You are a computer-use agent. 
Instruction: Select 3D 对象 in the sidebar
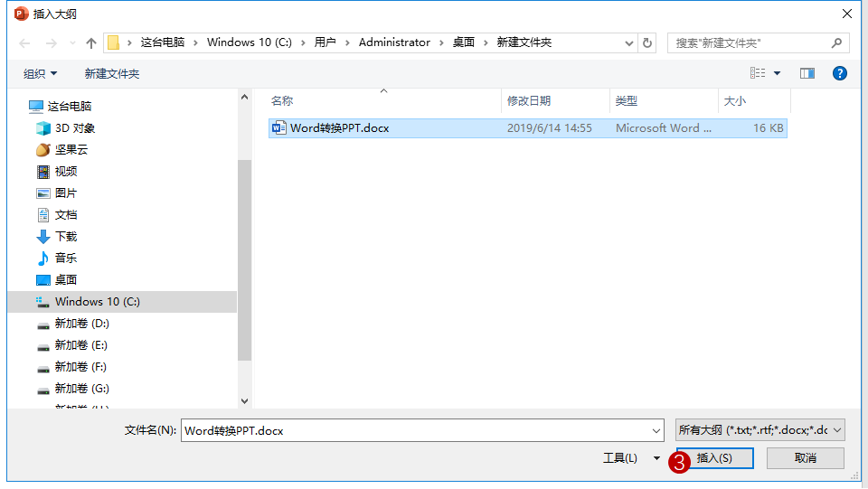click(x=75, y=128)
